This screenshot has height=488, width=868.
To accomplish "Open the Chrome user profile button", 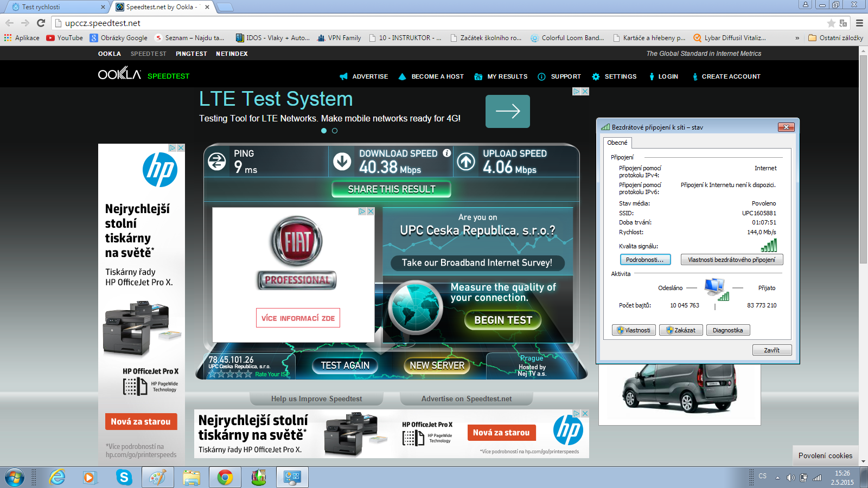I will [x=806, y=5].
